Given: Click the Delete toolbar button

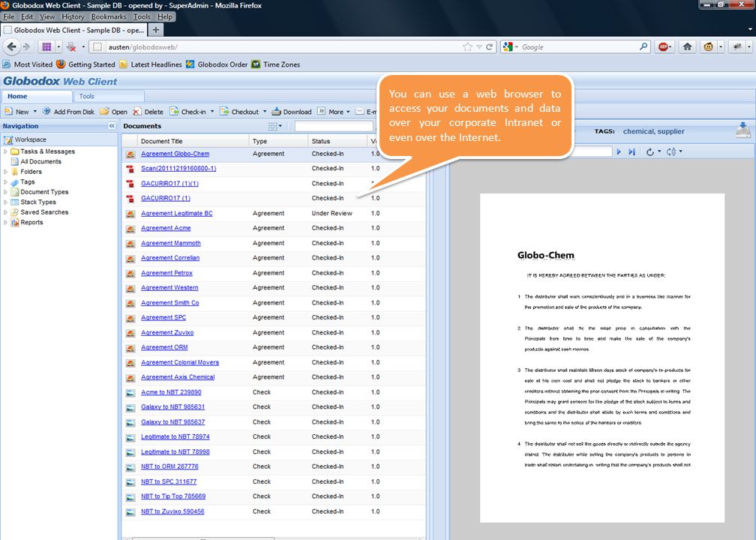Looking at the screenshot, I should [148, 111].
